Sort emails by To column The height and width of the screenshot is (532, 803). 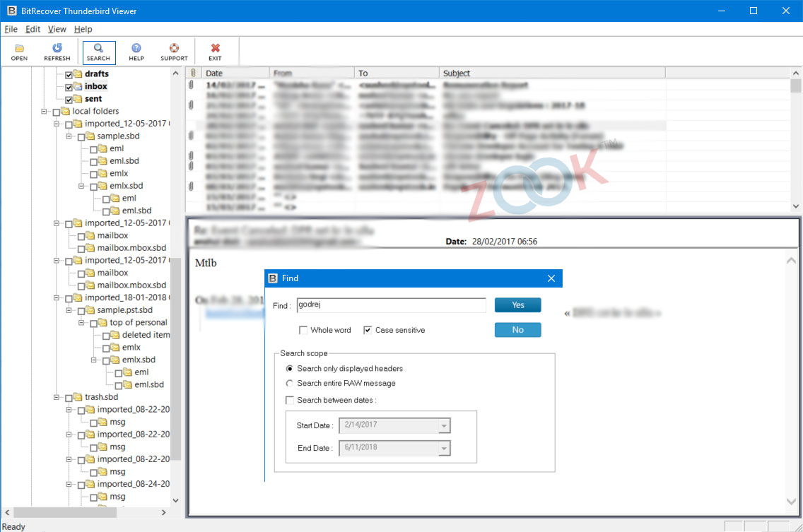(397, 73)
